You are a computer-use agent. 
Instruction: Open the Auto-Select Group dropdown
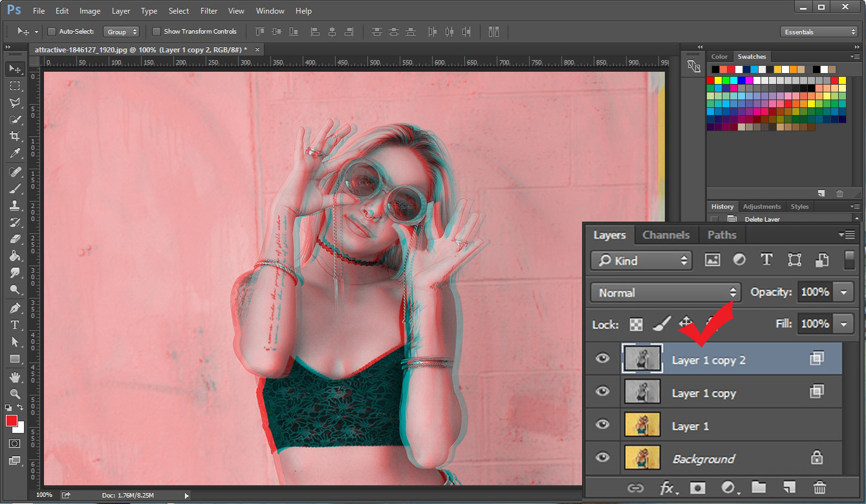[x=121, y=32]
